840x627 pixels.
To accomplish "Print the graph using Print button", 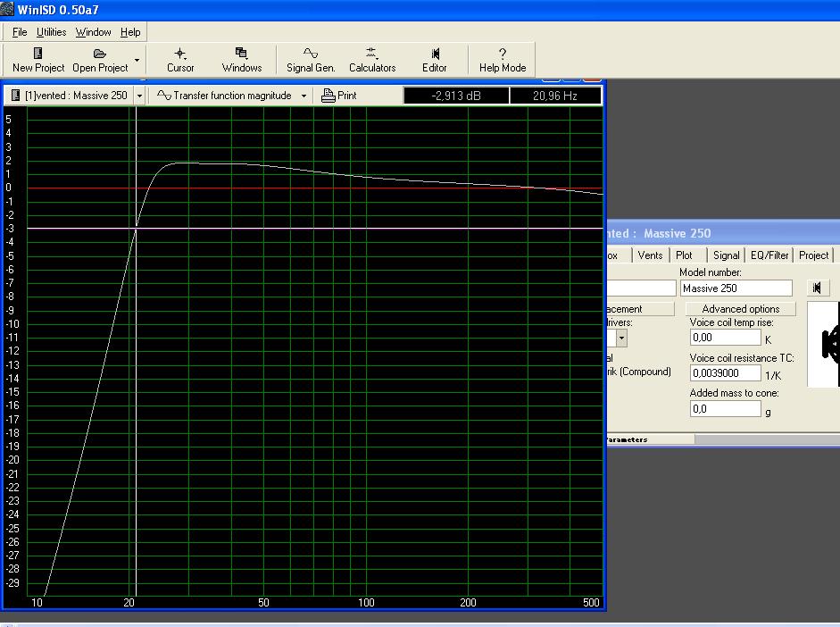I will (x=339, y=96).
